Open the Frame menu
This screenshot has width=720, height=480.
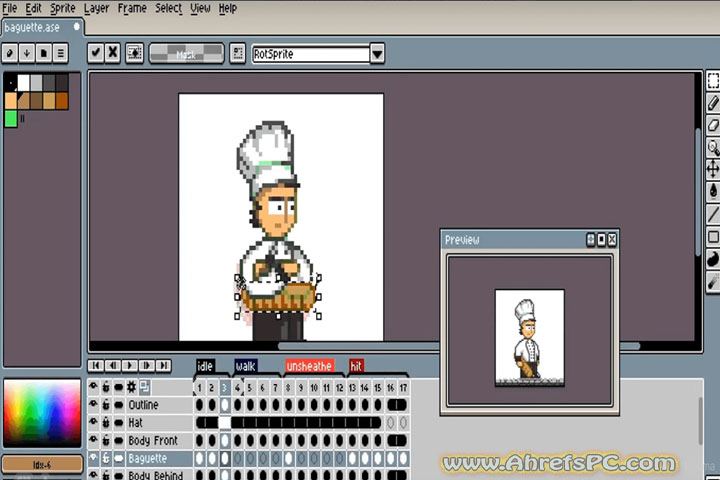click(x=132, y=8)
